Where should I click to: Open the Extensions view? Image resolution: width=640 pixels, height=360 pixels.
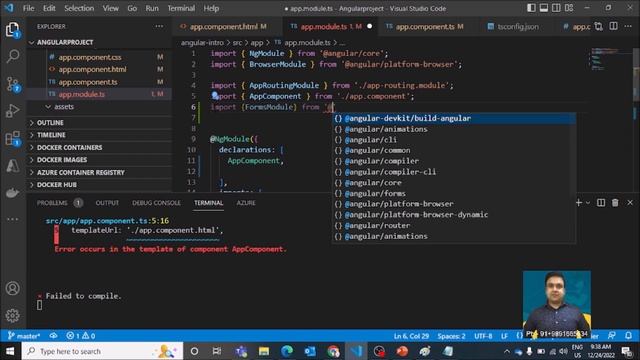tap(13, 138)
